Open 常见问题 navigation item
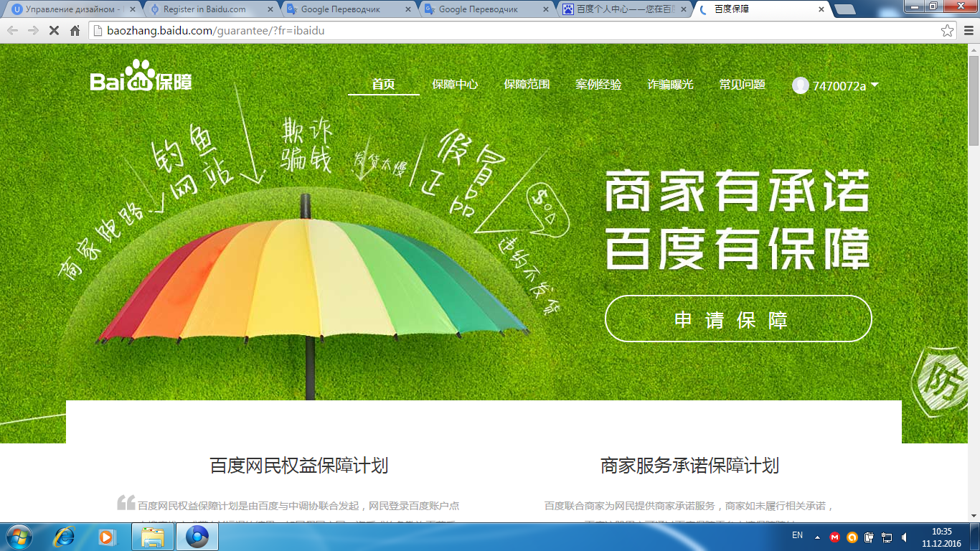This screenshot has height=551, width=980. pyautogui.click(x=743, y=85)
